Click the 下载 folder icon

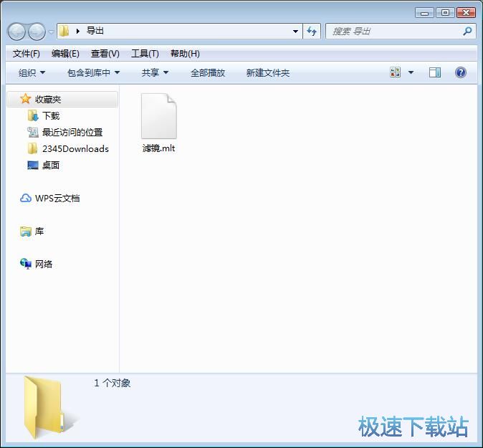click(x=33, y=116)
